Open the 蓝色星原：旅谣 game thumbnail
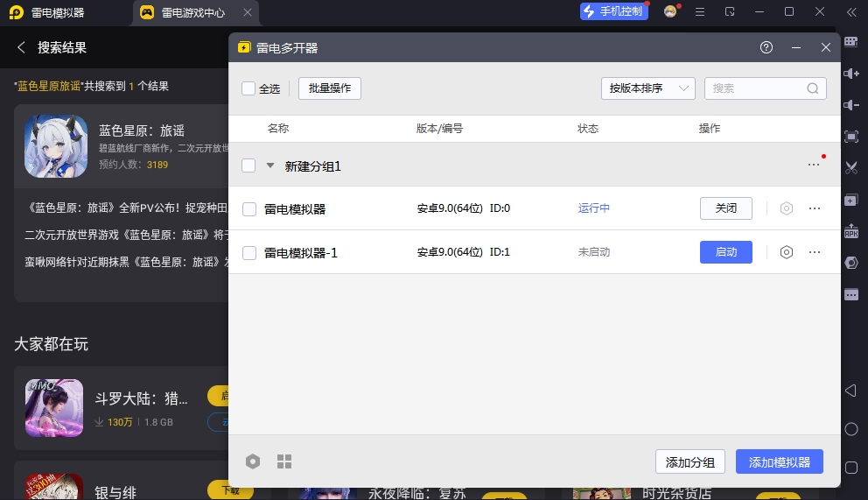 click(x=56, y=146)
